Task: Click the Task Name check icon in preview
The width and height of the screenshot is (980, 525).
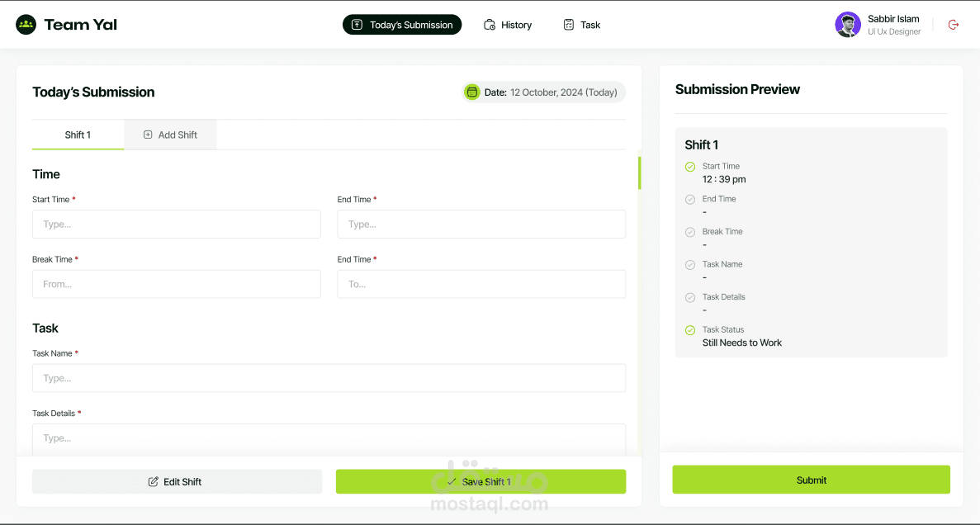Action: point(690,265)
